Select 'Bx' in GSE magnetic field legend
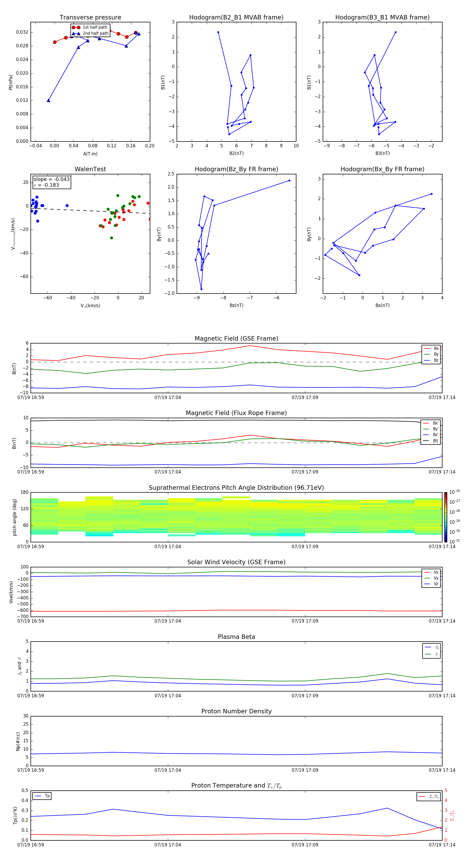473x868 pixels. click(431, 349)
